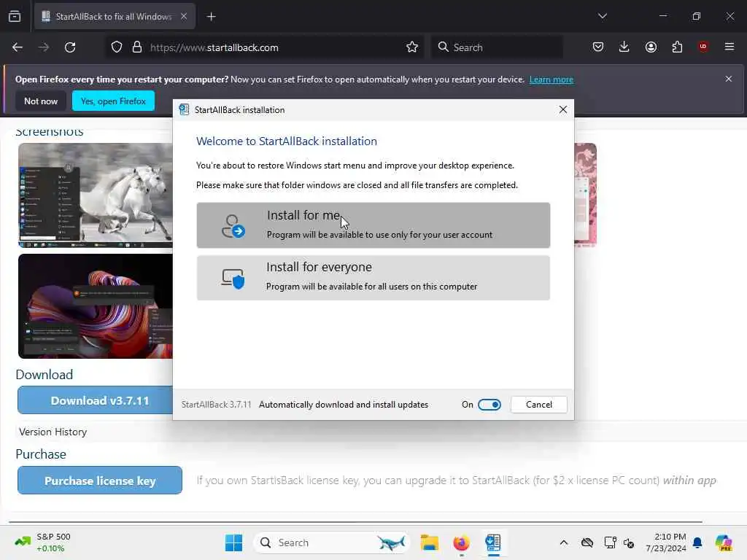Close the StartAllBack installation dialog
Image resolution: width=747 pixels, height=560 pixels.
(562, 109)
